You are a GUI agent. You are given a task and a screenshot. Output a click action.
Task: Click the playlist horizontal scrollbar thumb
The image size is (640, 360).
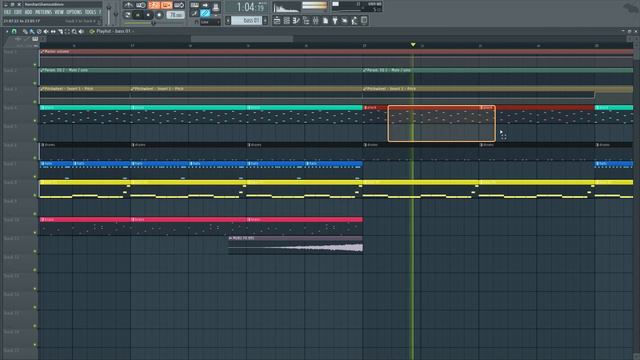coord(242,39)
